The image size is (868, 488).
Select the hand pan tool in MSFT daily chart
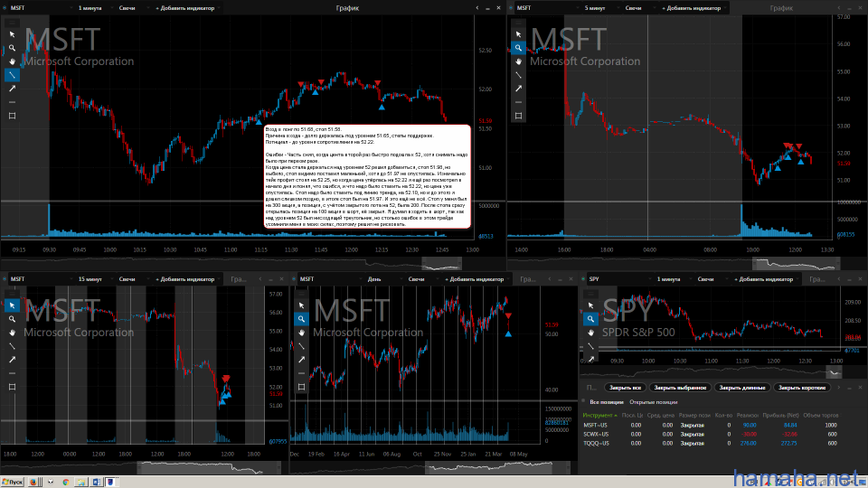click(301, 333)
